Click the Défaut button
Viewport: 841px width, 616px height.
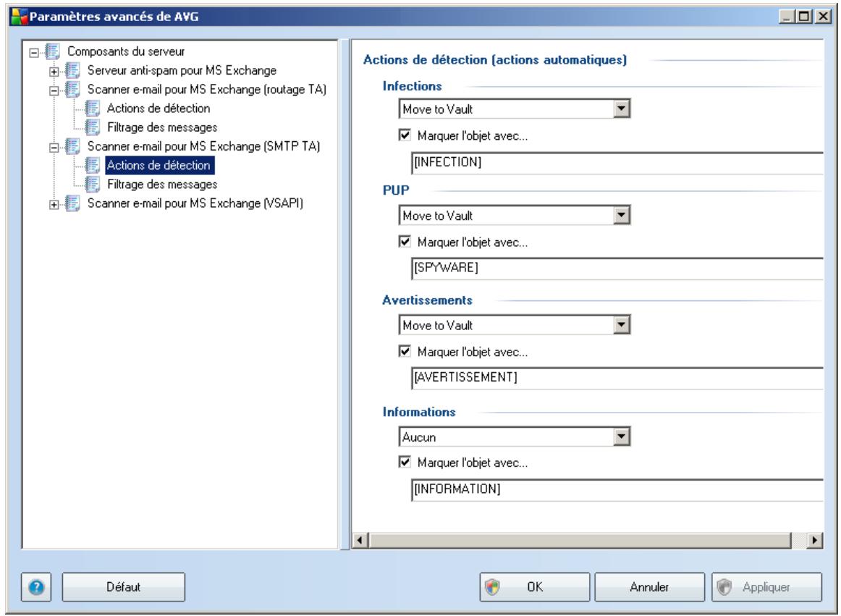click(x=123, y=587)
